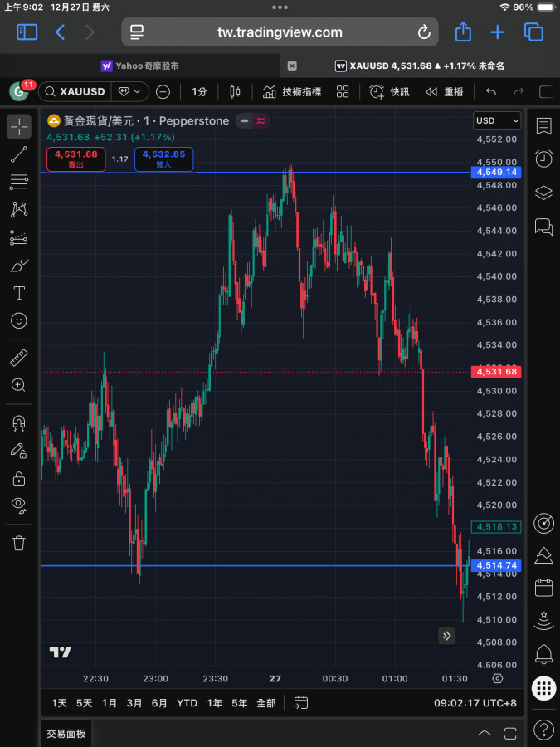Redo the last chart action
Image resolution: width=560 pixels, height=747 pixels.
(519, 91)
